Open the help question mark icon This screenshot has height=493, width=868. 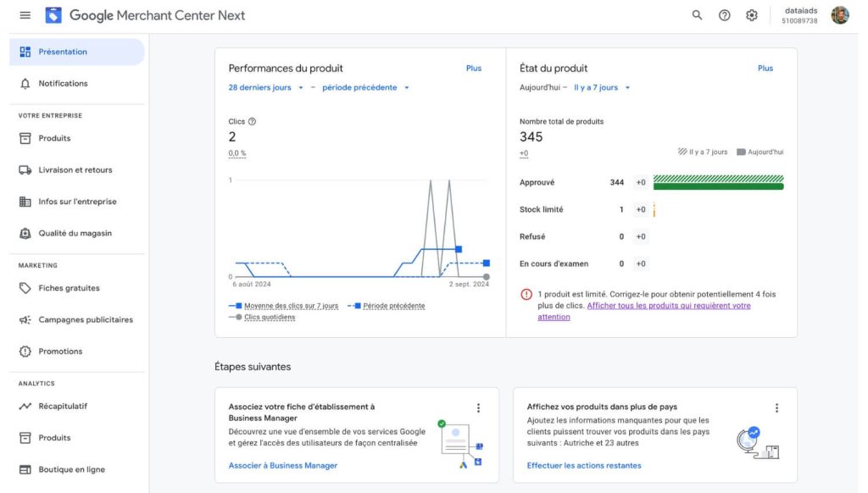tap(724, 15)
